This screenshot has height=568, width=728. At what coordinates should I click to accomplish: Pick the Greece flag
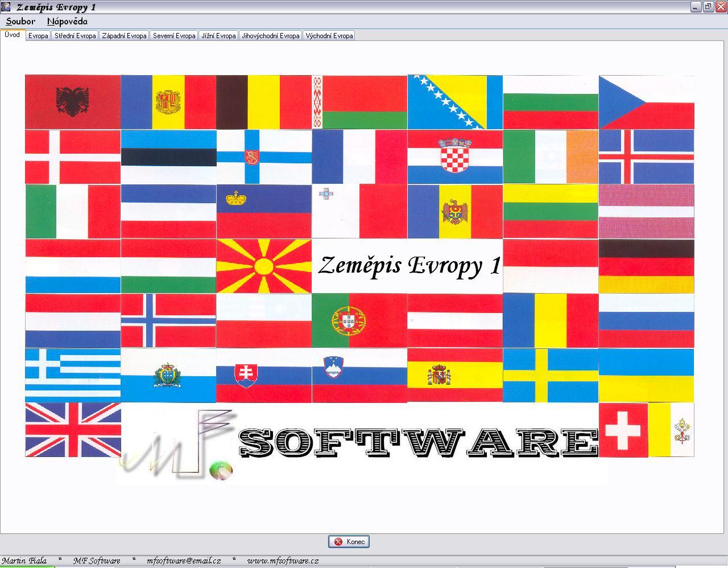click(73, 375)
